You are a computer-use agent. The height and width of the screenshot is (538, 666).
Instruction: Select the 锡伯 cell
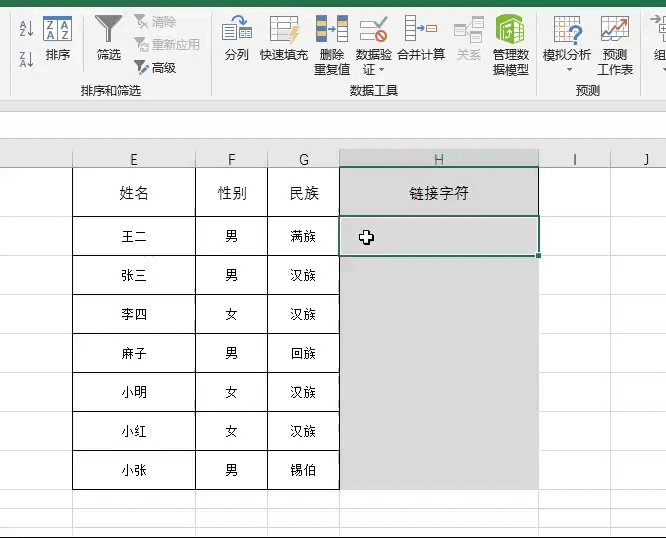(304, 470)
